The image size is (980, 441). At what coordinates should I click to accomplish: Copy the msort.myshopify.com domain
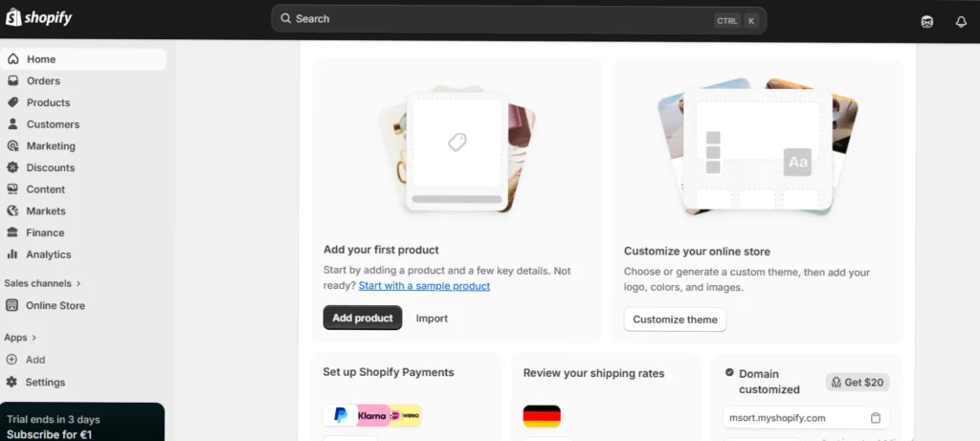[x=876, y=418]
